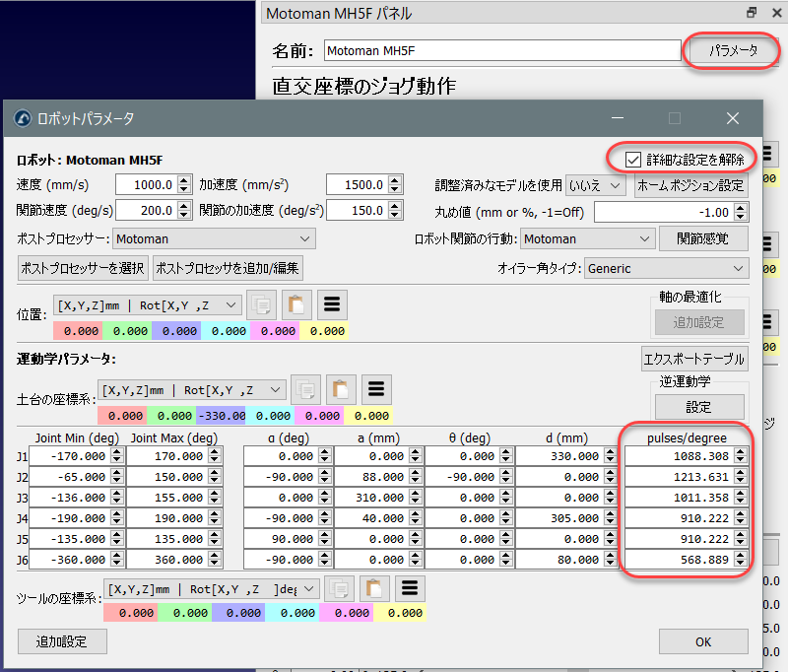
Task: Click the copy icon in the 位置 row
Action: pos(261,304)
